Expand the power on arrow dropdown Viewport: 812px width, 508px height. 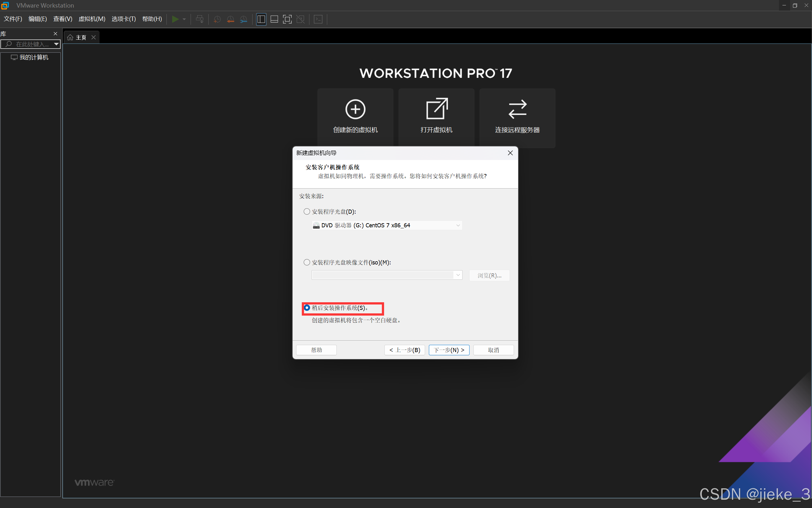click(184, 19)
